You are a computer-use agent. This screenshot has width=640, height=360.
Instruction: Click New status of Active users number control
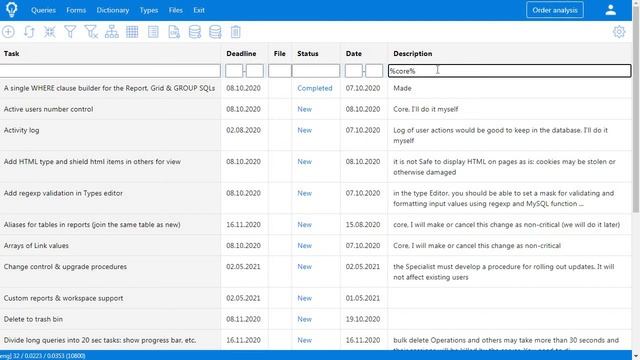click(304, 109)
